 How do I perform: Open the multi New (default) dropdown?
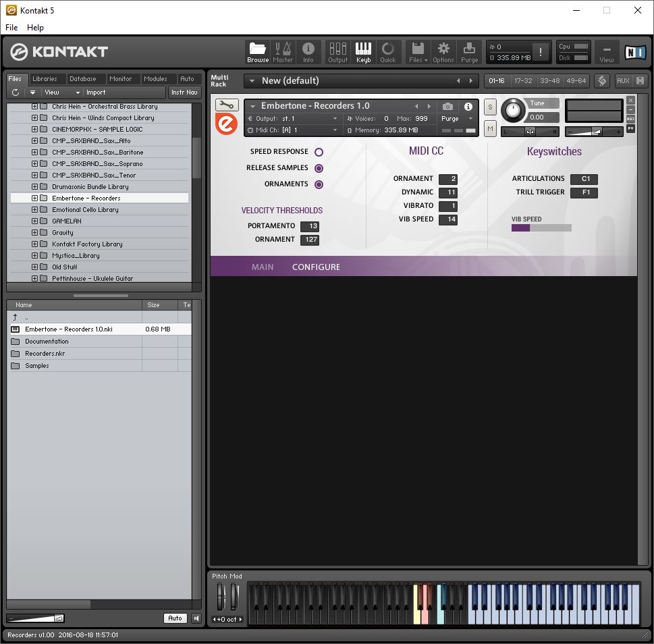point(252,81)
